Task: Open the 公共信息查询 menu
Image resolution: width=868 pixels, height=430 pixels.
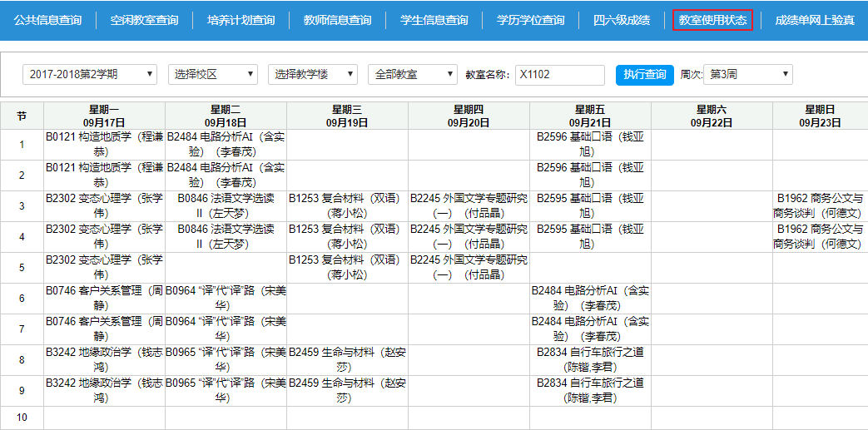Action: coord(47,20)
